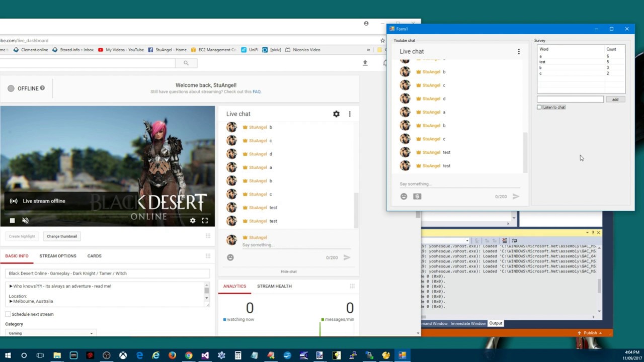The height and width of the screenshot is (362, 644).
Task: Click the Change thumbnail button
Action: tap(62, 236)
